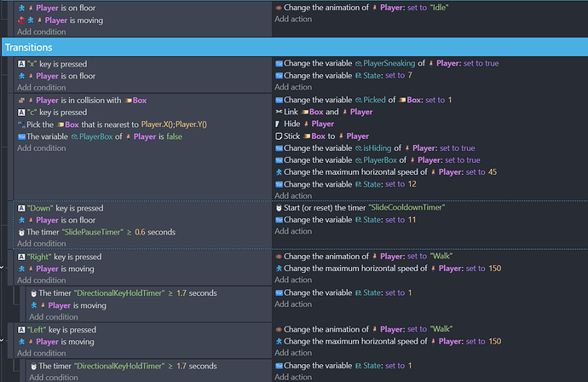Click Add action below State set to 7
588x382 pixels.
(294, 87)
